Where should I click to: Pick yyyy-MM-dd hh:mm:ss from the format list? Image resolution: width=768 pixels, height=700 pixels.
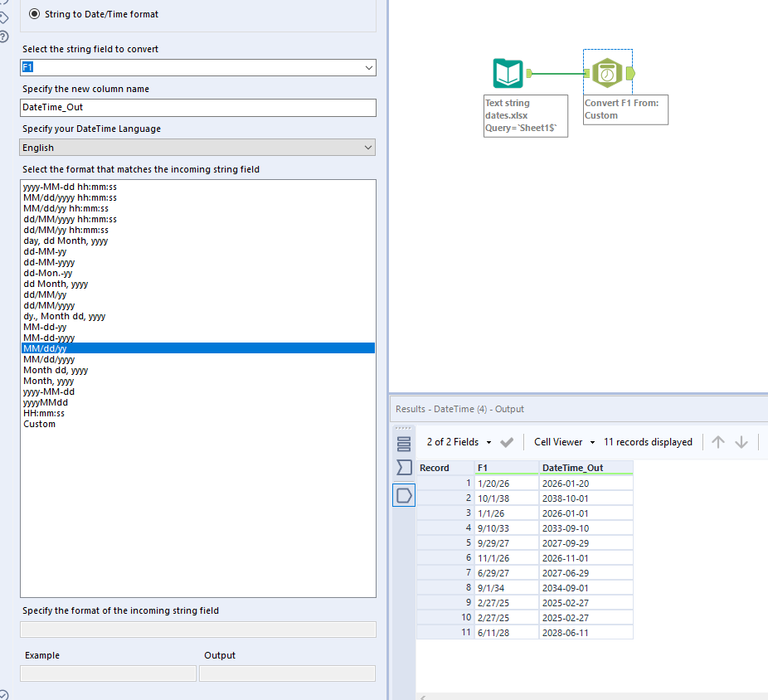(x=70, y=187)
